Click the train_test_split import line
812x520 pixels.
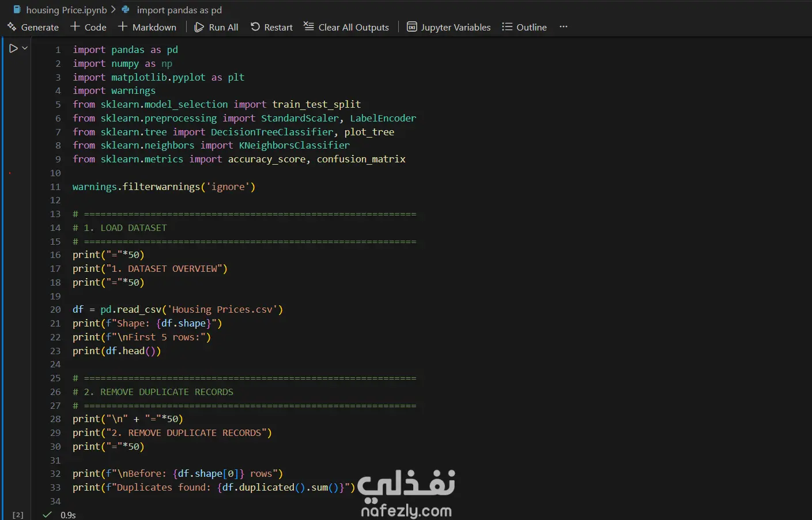pos(217,104)
